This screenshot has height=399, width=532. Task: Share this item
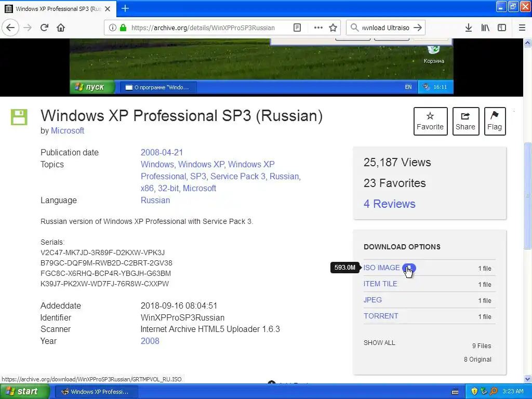[x=465, y=121]
